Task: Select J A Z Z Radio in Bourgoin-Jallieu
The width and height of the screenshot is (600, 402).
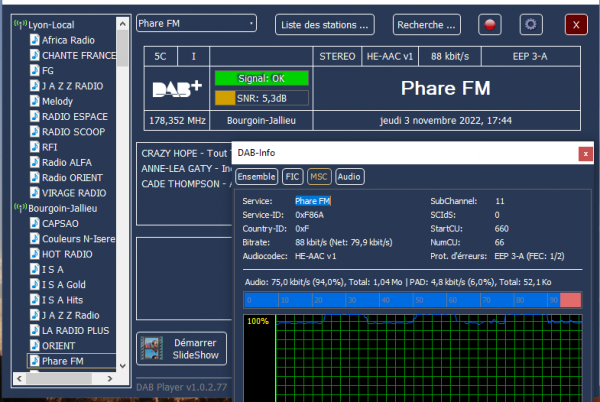Action: (x=70, y=316)
